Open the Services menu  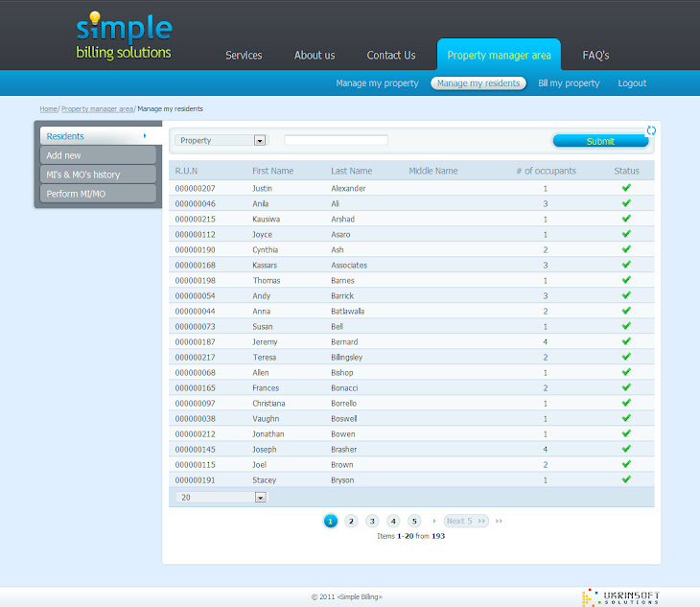244,56
